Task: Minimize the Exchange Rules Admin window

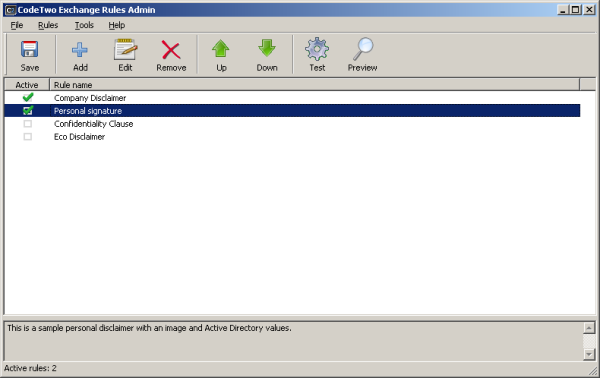Action: pos(562,10)
